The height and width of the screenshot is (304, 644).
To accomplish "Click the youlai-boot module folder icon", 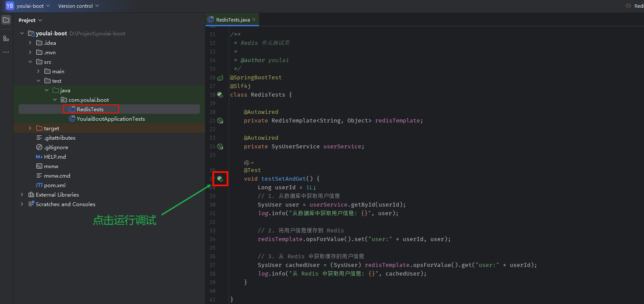I will (x=31, y=34).
